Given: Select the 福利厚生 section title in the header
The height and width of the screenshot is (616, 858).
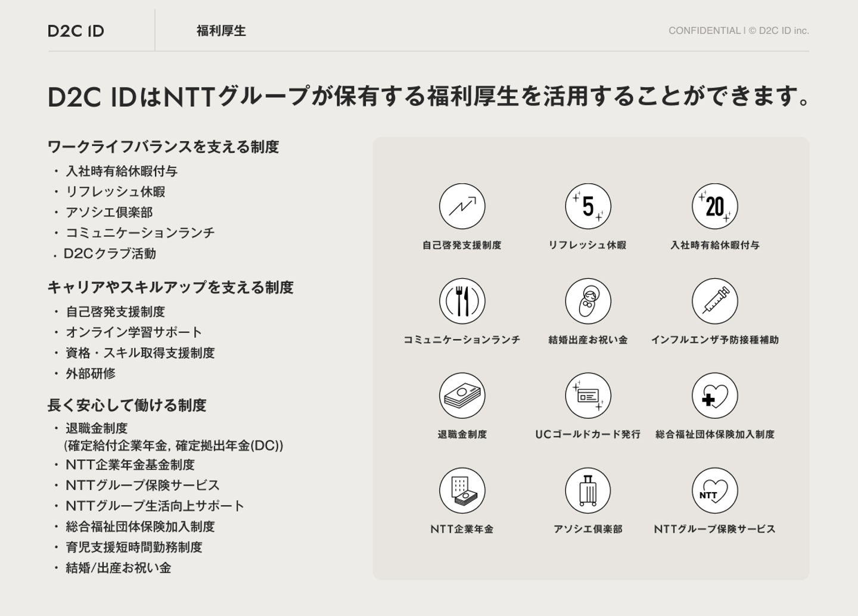Looking at the screenshot, I should tap(221, 31).
